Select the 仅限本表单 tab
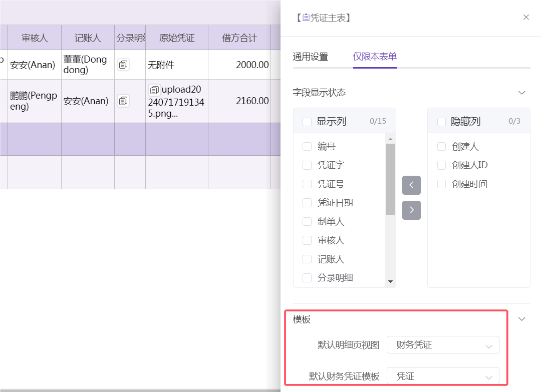541x392 pixels. point(375,57)
